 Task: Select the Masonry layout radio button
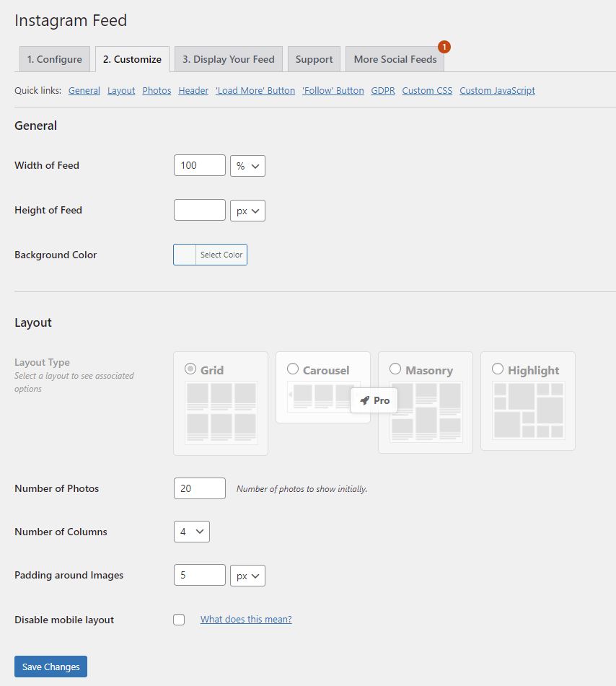pyautogui.click(x=395, y=369)
